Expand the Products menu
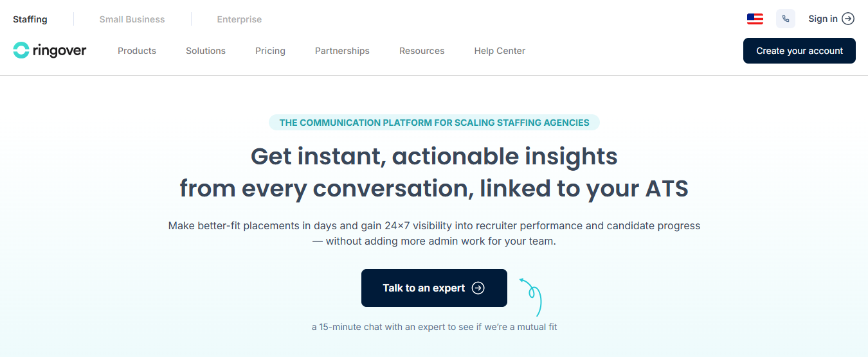 (137, 51)
